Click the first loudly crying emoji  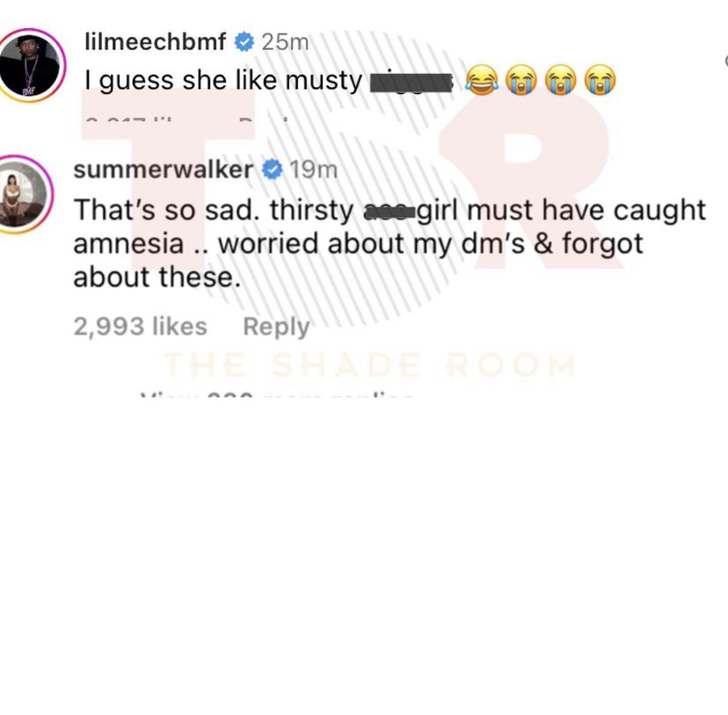tap(521, 80)
